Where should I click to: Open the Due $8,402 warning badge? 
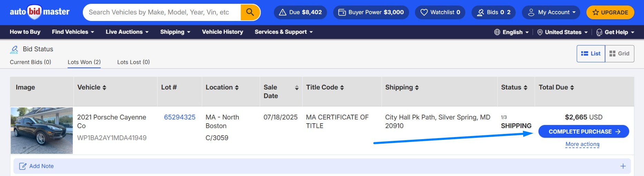(x=300, y=12)
